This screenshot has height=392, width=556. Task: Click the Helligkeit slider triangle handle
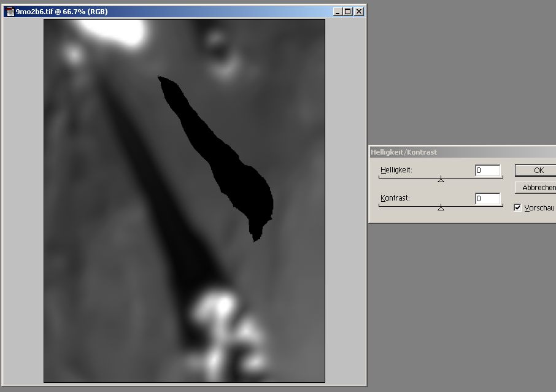[441, 180]
